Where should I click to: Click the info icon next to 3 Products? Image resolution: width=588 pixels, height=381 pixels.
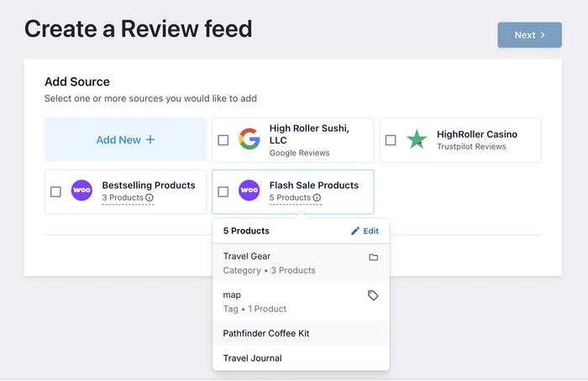[150, 198]
